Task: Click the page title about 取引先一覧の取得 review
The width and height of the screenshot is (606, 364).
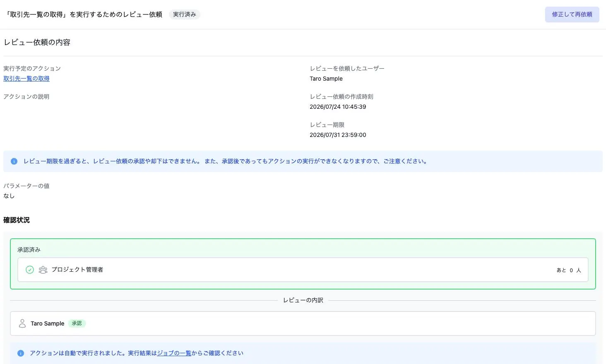Action: 84,14
